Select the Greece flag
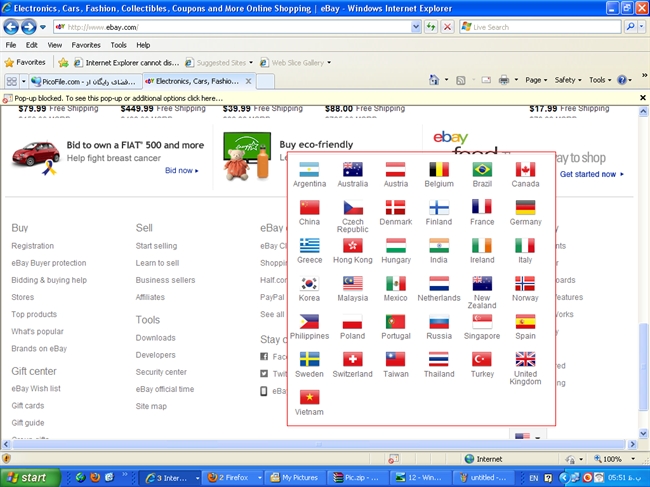Viewport: 650px width, 487px height. coord(309,245)
